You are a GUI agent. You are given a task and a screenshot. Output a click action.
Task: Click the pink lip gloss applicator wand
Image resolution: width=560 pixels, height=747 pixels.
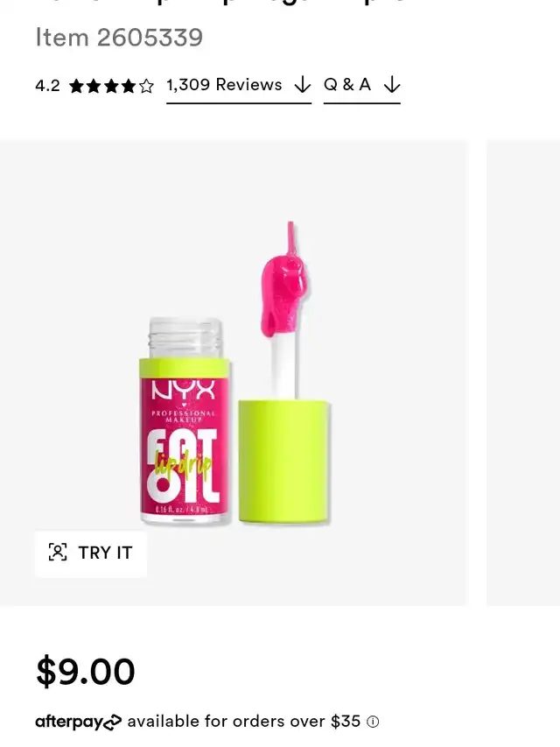tap(284, 310)
